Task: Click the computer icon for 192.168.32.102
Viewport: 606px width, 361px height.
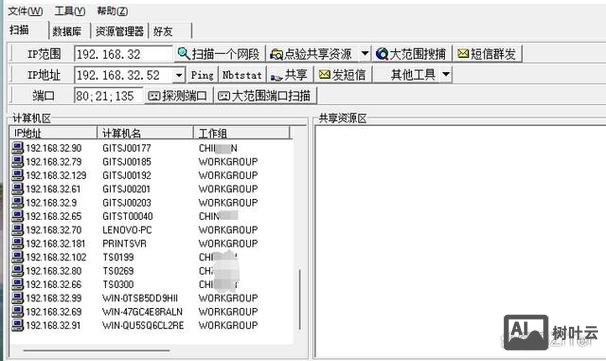Action: tap(17, 257)
